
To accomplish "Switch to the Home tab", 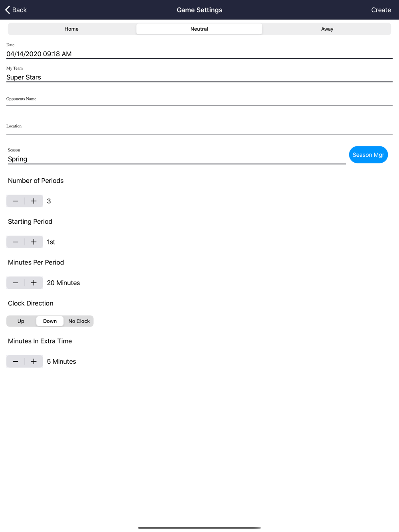I will pyautogui.click(x=72, y=29).
